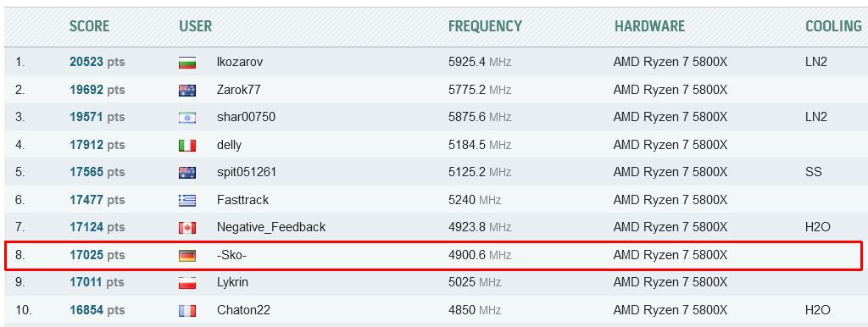868x327 pixels.
Task: Click the Australian flag icon next to Zarok77
Action: (187, 90)
